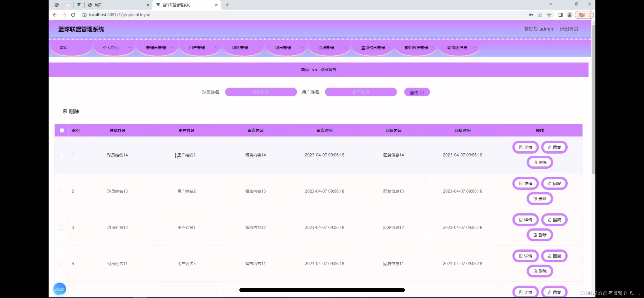
Task: Open 首页 in the navigation menu
Action: point(71,48)
